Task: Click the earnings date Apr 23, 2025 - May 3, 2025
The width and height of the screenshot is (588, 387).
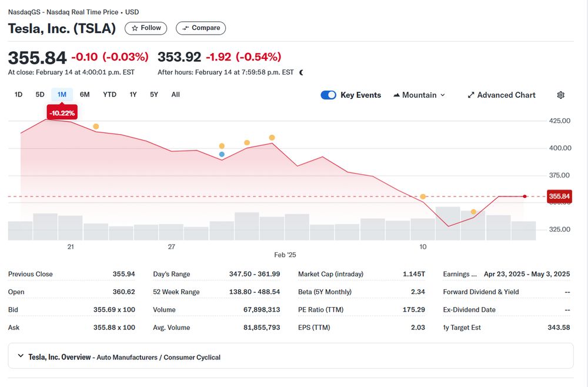Action: 527,274
